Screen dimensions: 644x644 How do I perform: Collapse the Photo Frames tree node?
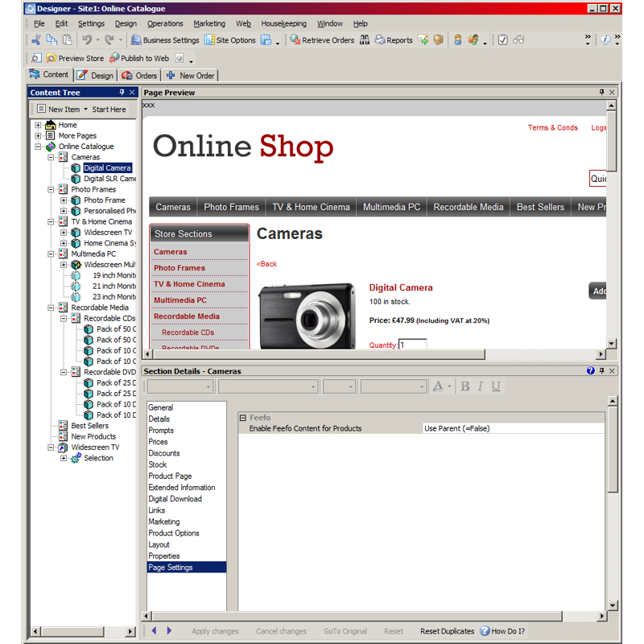51,189
